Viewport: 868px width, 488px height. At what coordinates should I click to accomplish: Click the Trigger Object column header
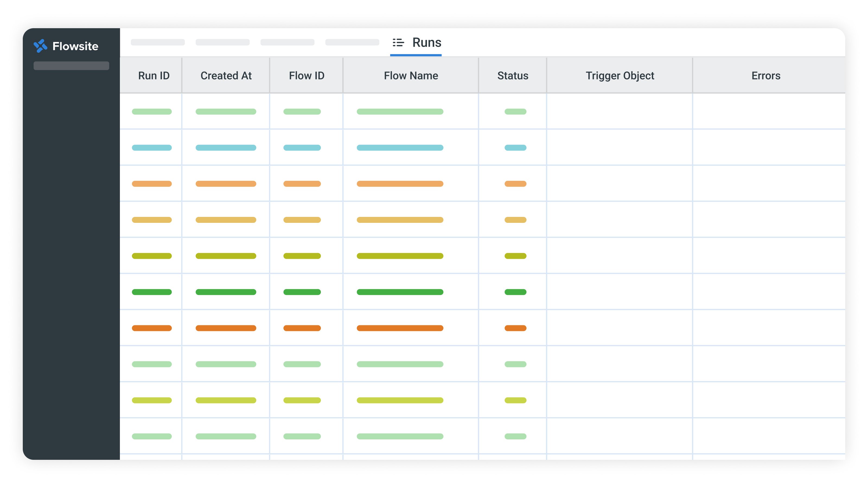click(620, 75)
